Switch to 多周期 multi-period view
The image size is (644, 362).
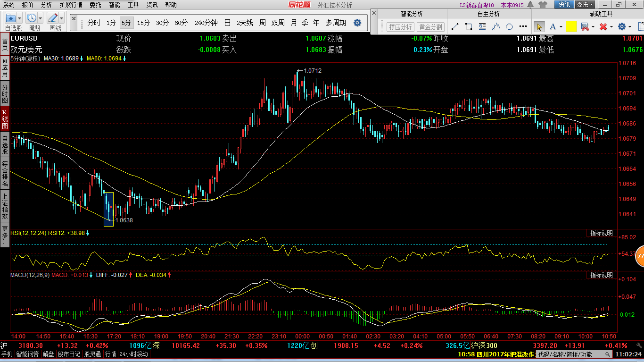point(336,23)
